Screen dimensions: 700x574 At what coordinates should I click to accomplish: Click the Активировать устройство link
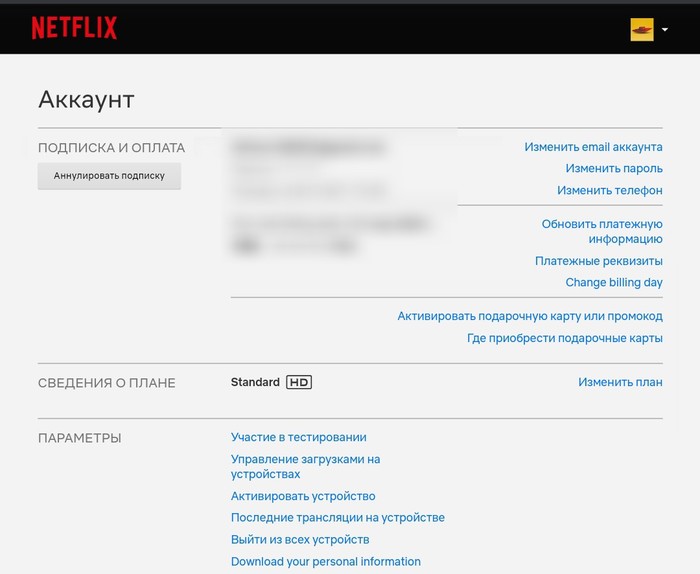303,496
